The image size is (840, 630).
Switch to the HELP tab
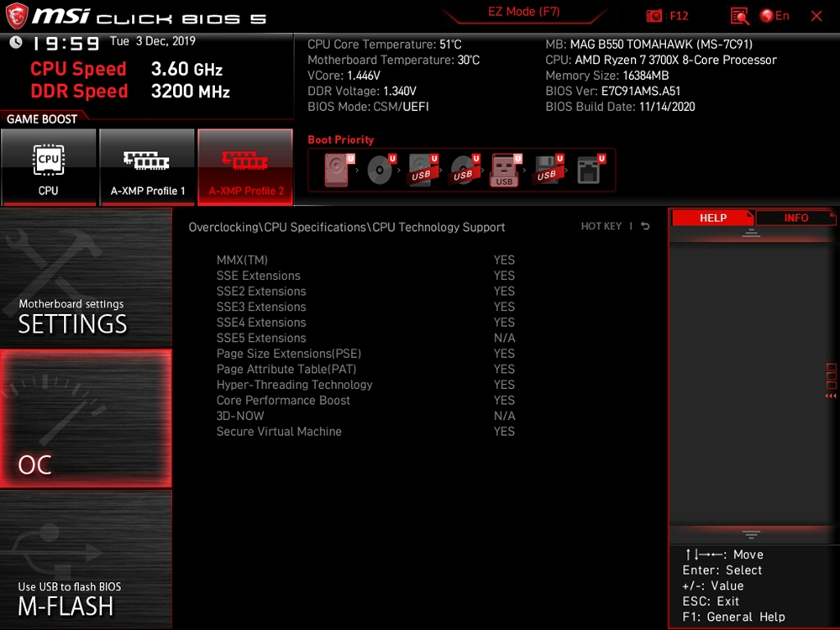coord(712,218)
